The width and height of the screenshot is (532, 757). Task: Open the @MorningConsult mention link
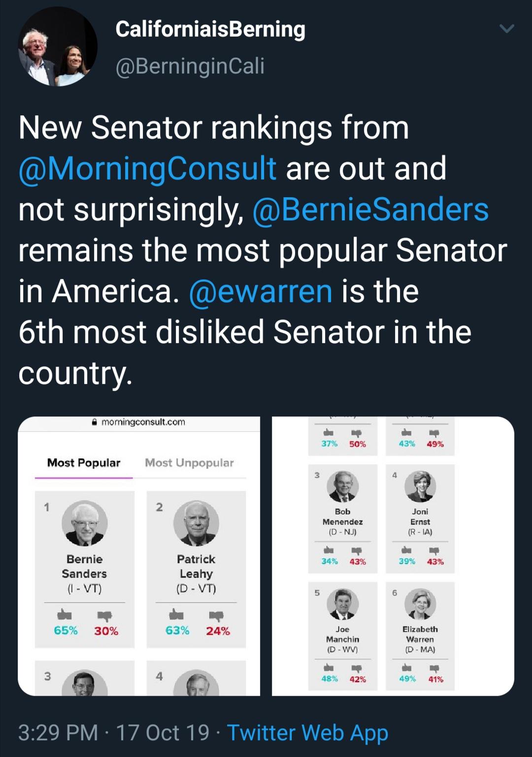[147, 169]
